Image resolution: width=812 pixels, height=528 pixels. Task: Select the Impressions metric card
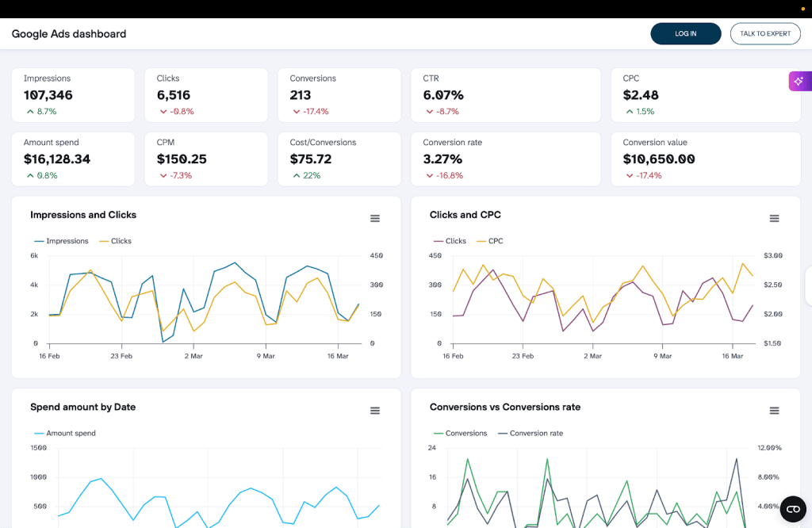(73, 94)
